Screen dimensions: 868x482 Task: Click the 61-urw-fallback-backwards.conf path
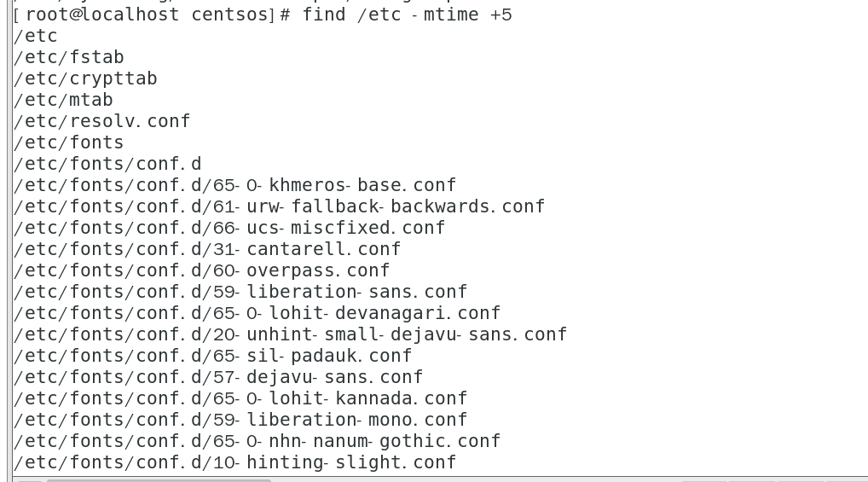click(x=280, y=206)
